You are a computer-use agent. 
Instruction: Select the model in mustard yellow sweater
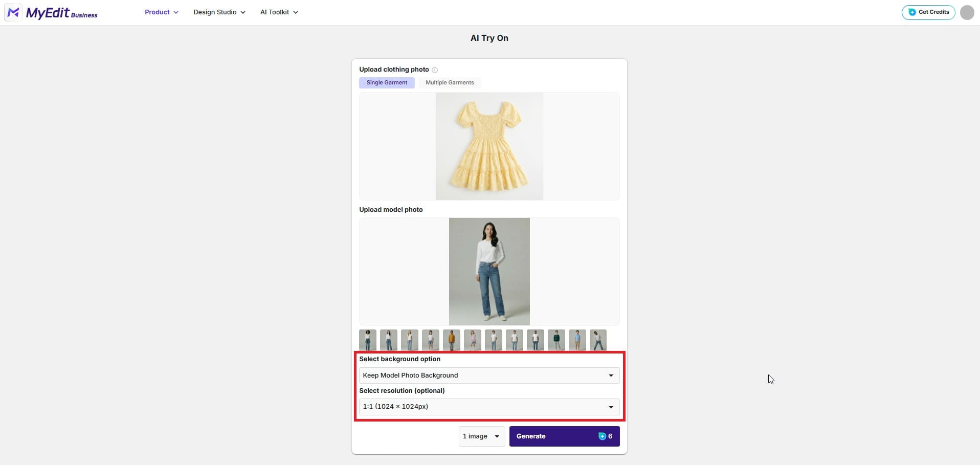452,339
